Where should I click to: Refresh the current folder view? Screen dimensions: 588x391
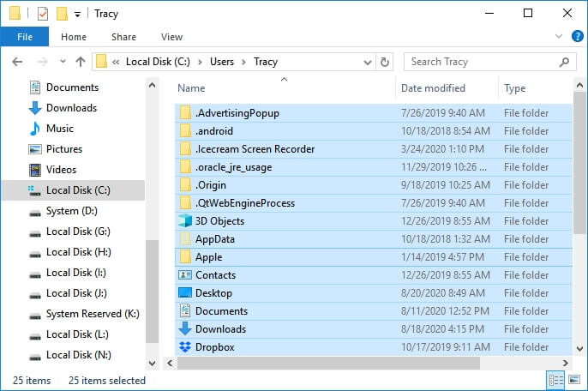[385, 62]
